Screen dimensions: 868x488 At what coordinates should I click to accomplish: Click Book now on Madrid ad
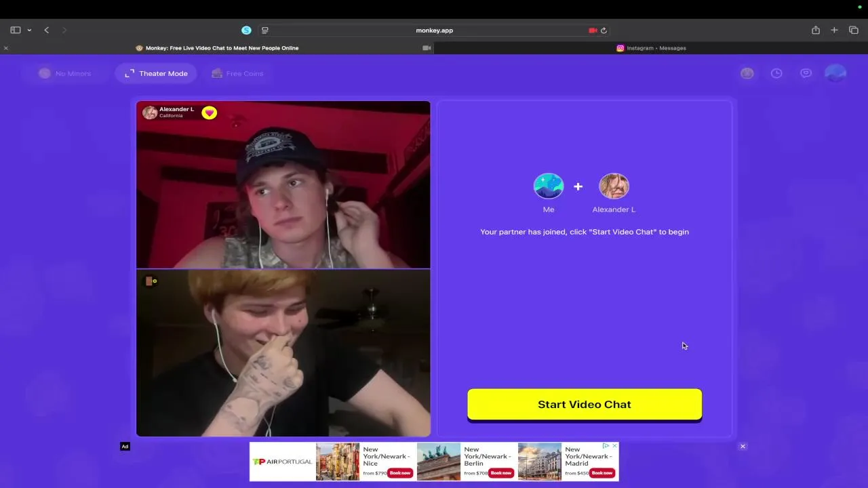[x=601, y=473]
